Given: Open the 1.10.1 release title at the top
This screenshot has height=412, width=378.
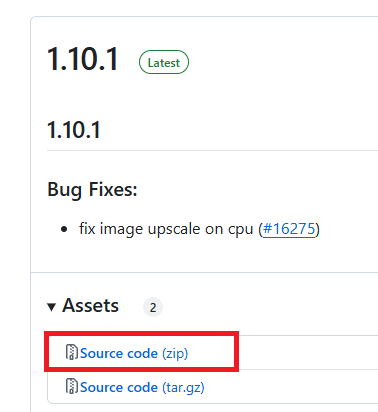Looking at the screenshot, I should click(x=83, y=59).
